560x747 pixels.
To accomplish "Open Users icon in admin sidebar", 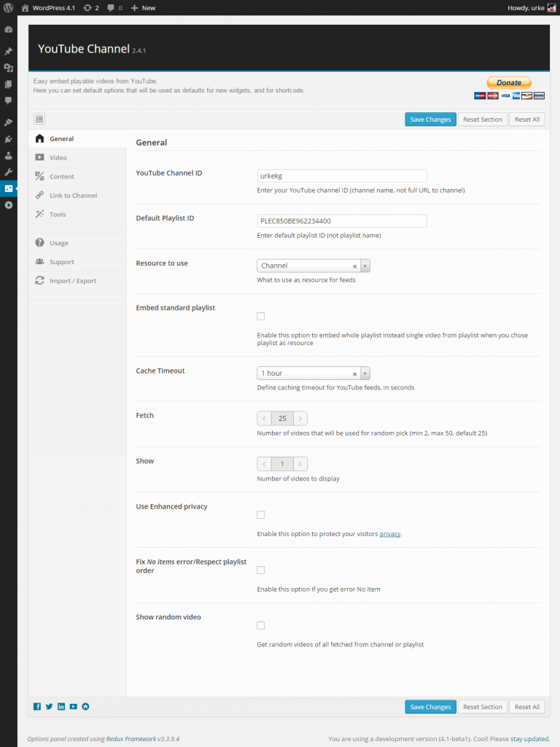I will click(9, 155).
